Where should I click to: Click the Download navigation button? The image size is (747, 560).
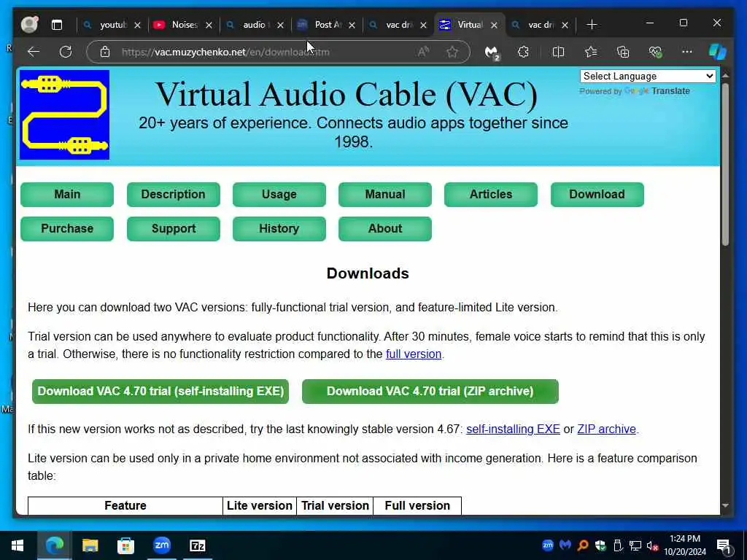click(x=597, y=194)
